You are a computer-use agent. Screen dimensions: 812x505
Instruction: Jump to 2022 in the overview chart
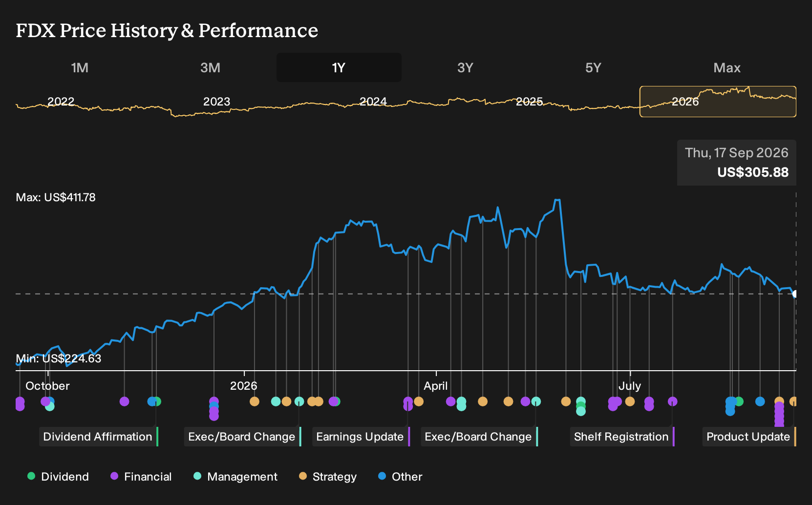pyautogui.click(x=61, y=102)
